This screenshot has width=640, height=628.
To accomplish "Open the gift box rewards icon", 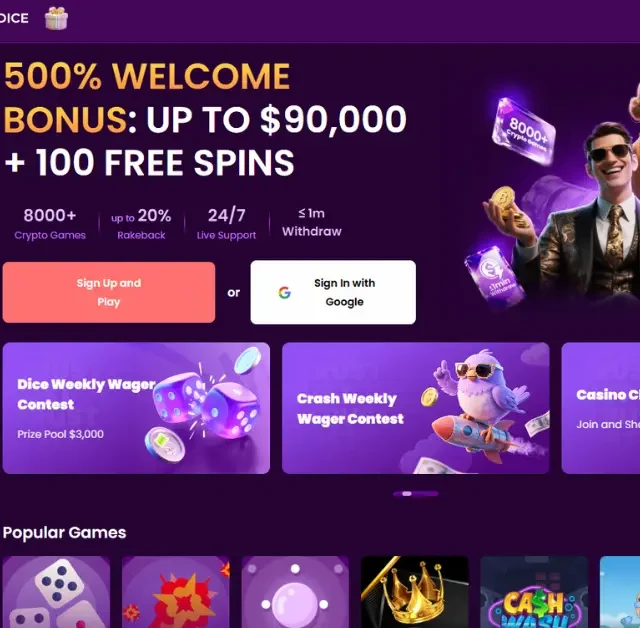I will click(56, 18).
